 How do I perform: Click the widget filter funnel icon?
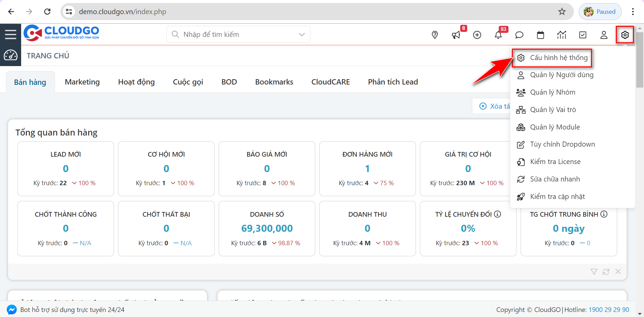594,272
